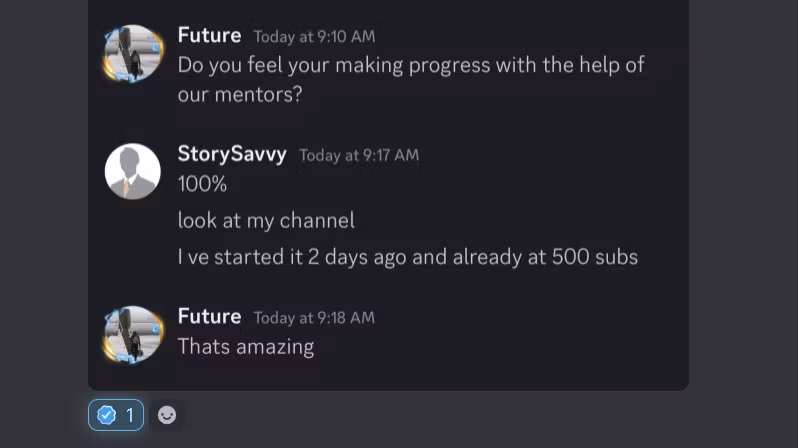The height and width of the screenshot is (448, 798).
Task: Click the StorySavvy username
Action: 232,154
